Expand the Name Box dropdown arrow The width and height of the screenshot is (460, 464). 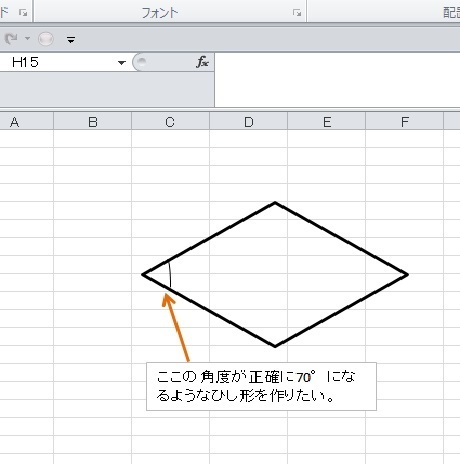coord(122,63)
